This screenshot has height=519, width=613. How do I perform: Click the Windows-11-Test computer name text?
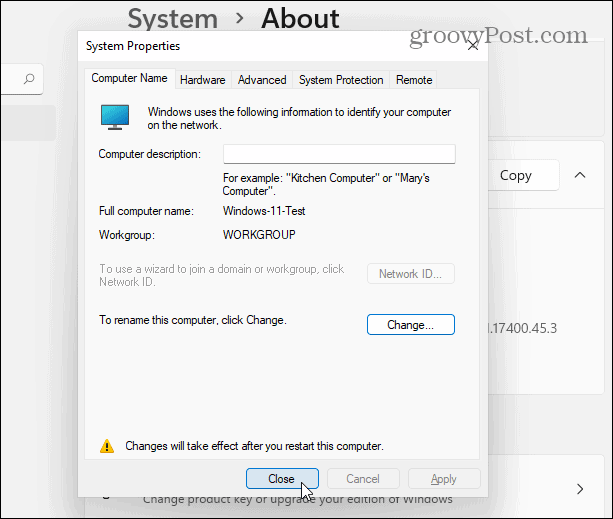[x=264, y=211]
